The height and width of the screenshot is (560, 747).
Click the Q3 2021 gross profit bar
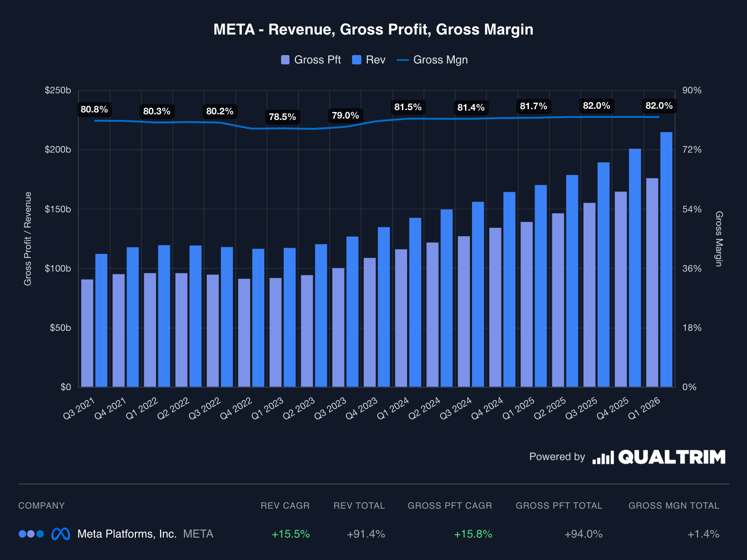coord(87,333)
